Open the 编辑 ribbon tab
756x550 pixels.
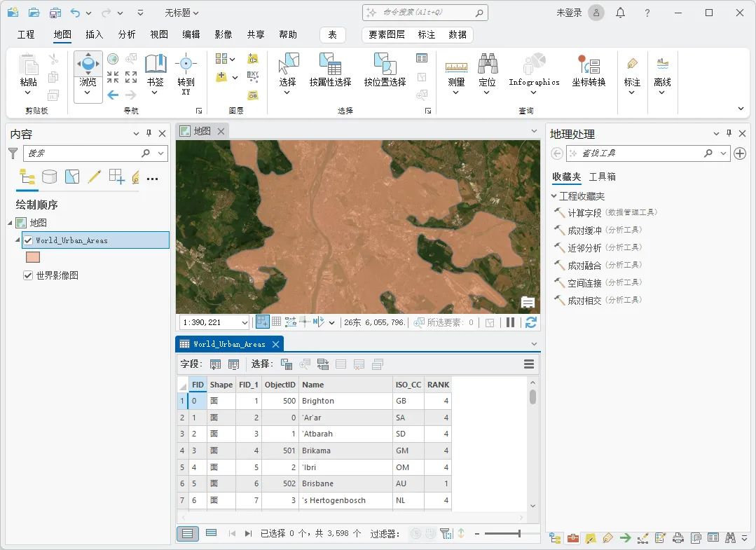point(191,34)
